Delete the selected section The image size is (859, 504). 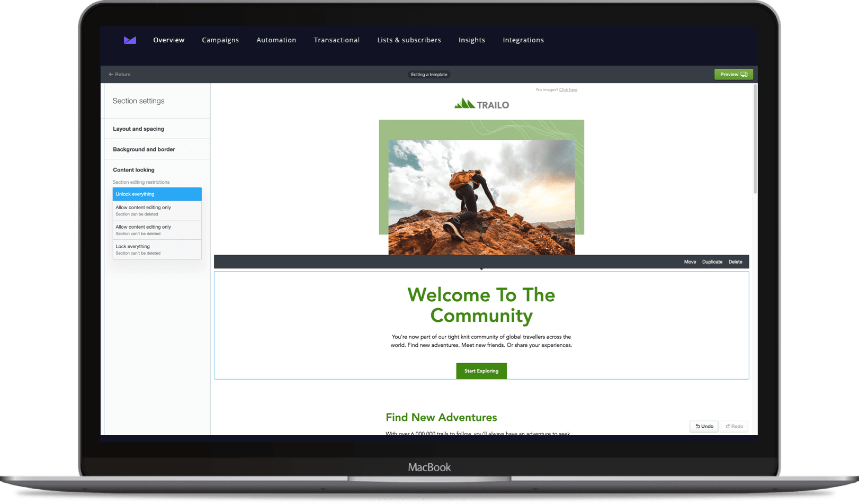[735, 262]
